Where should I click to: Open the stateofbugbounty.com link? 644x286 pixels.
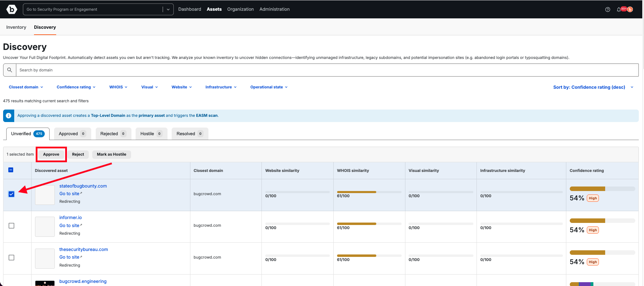click(83, 186)
